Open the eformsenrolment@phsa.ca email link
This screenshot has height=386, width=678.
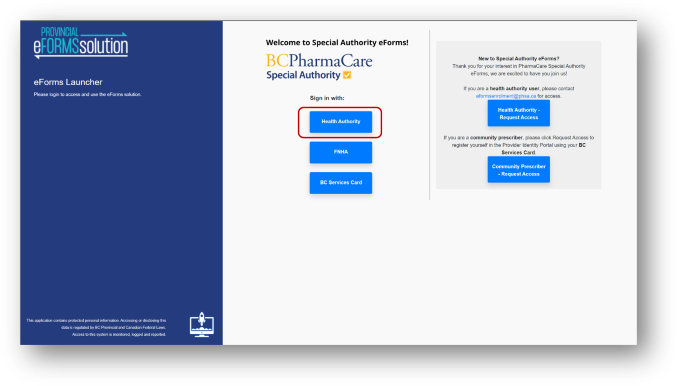(506, 96)
